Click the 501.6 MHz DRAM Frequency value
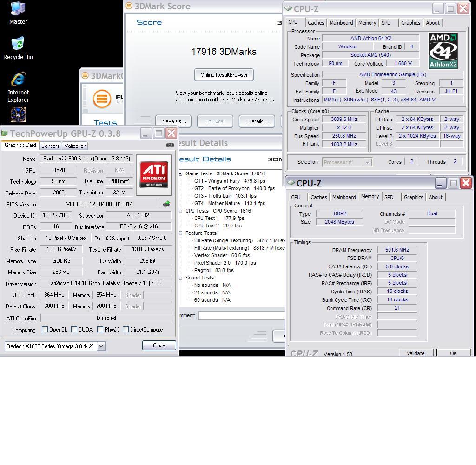The height and width of the screenshot is (465, 476). tap(397, 250)
